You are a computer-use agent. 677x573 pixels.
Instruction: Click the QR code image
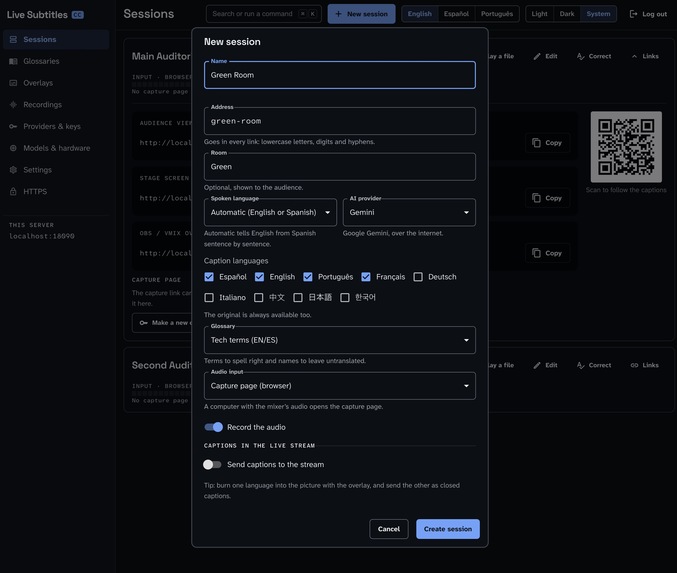(x=626, y=147)
